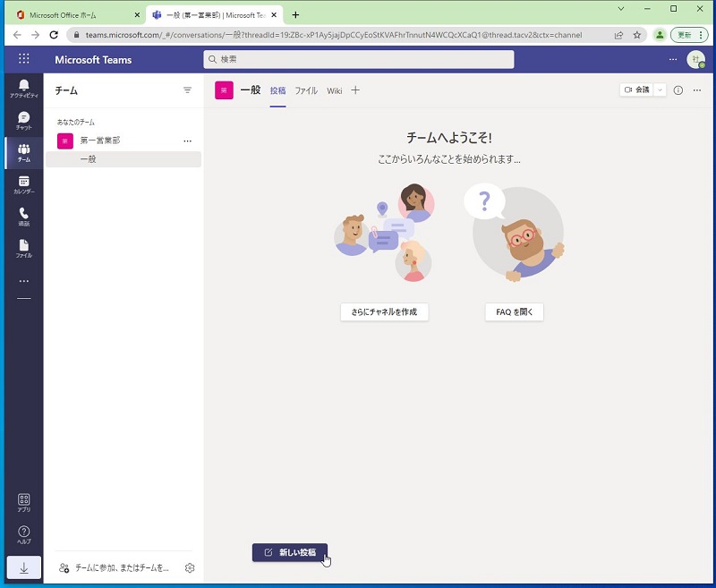716x588 pixels.
Task: Go back in browser history
Action: pyautogui.click(x=17, y=35)
